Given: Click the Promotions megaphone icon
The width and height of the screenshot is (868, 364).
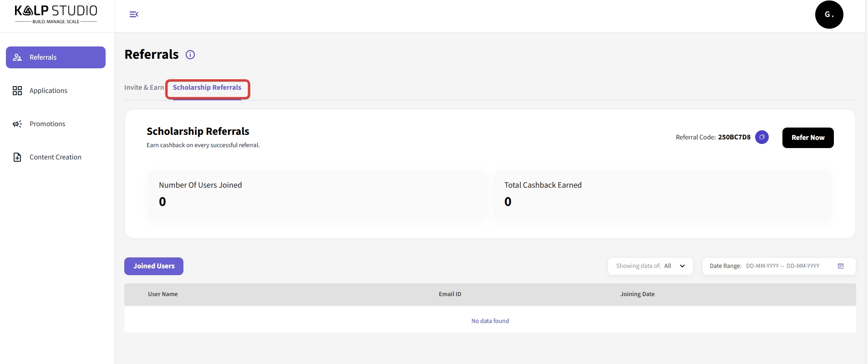Looking at the screenshot, I should coord(17,124).
